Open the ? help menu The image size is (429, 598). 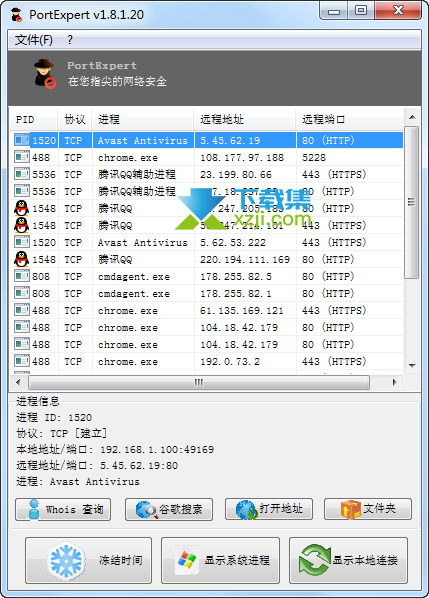coord(69,40)
